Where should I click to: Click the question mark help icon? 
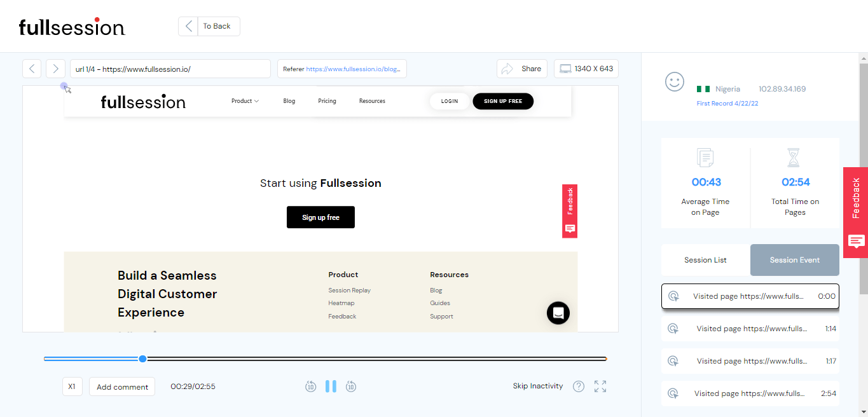(x=579, y=386)
